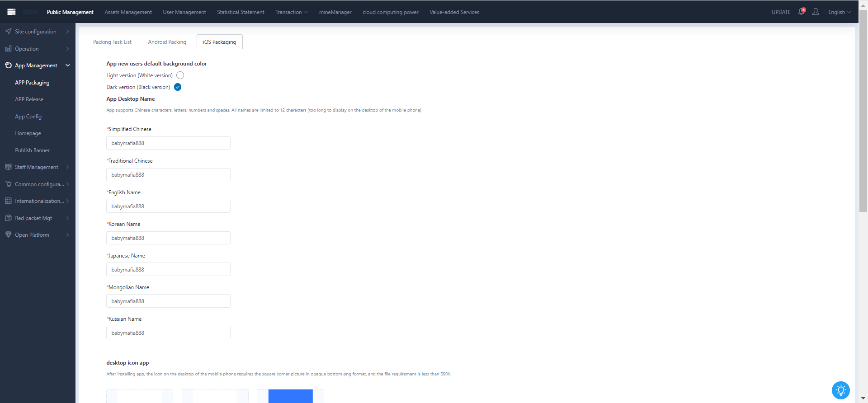Open mineManager top menu

335,12
